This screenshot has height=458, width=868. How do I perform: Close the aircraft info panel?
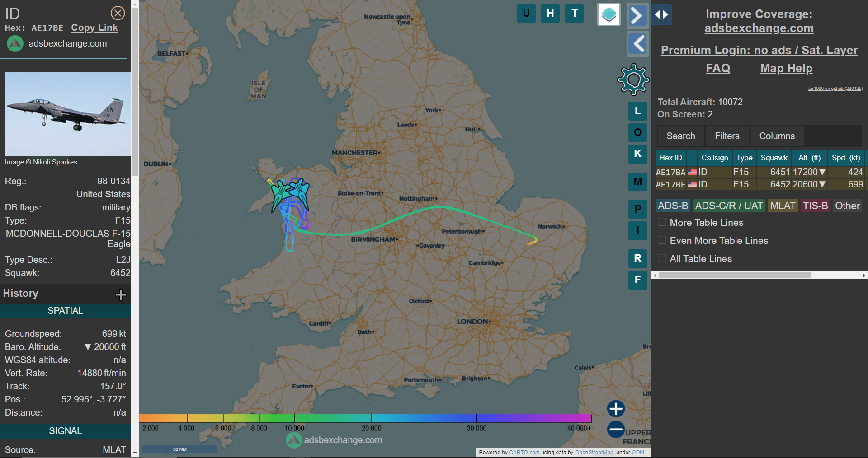point(118,13)
